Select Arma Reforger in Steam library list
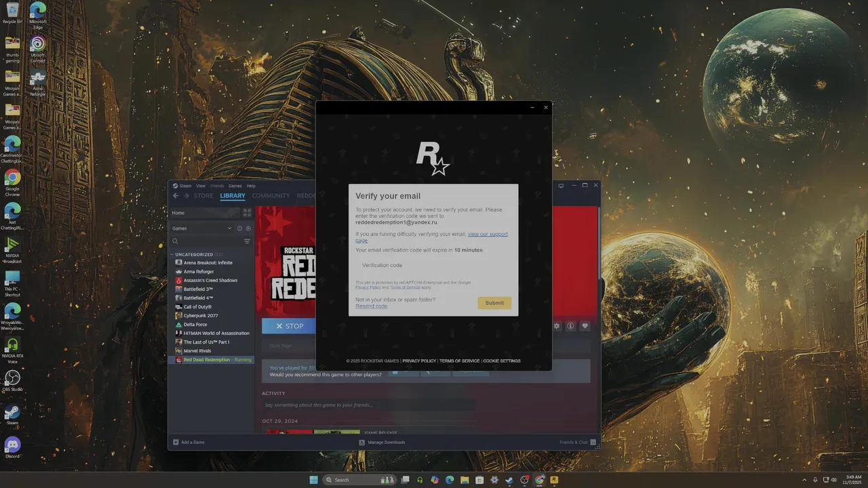 [211, 271]
